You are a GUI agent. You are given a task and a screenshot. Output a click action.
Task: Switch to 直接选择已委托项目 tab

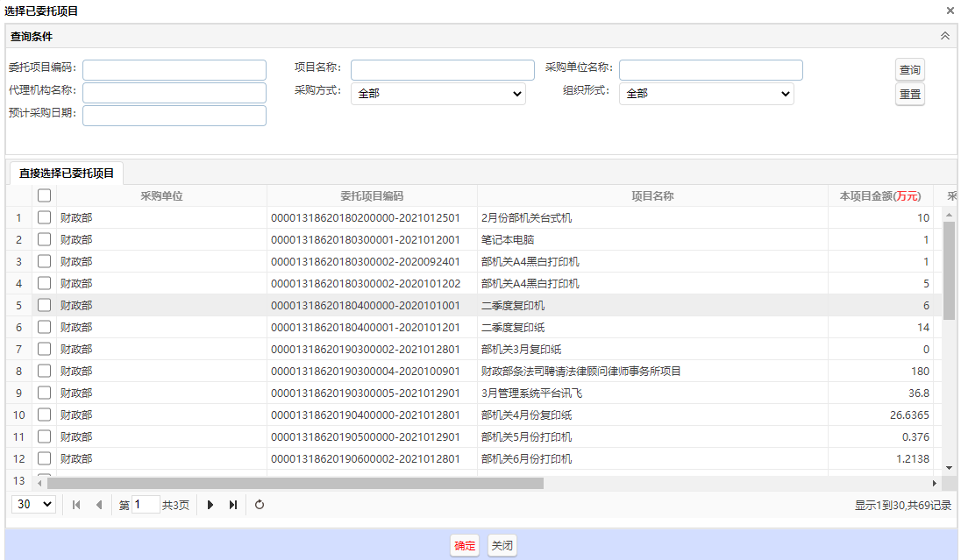[67, 173]
